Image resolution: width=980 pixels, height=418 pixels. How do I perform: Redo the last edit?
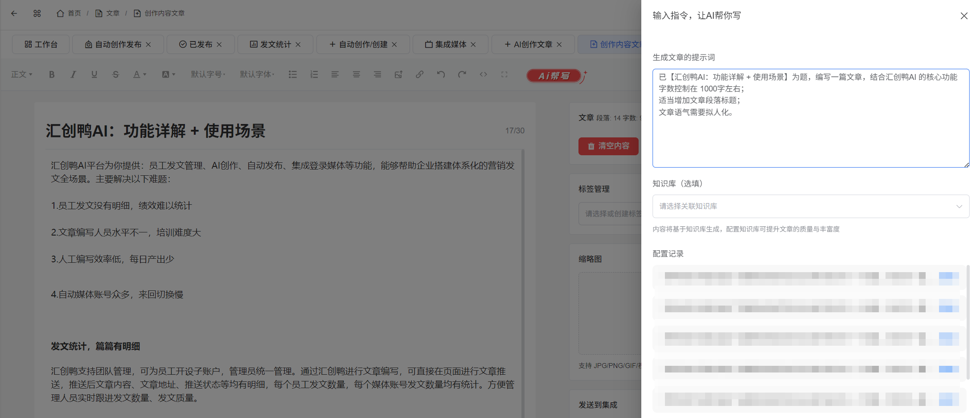click(x=463, y=74)
